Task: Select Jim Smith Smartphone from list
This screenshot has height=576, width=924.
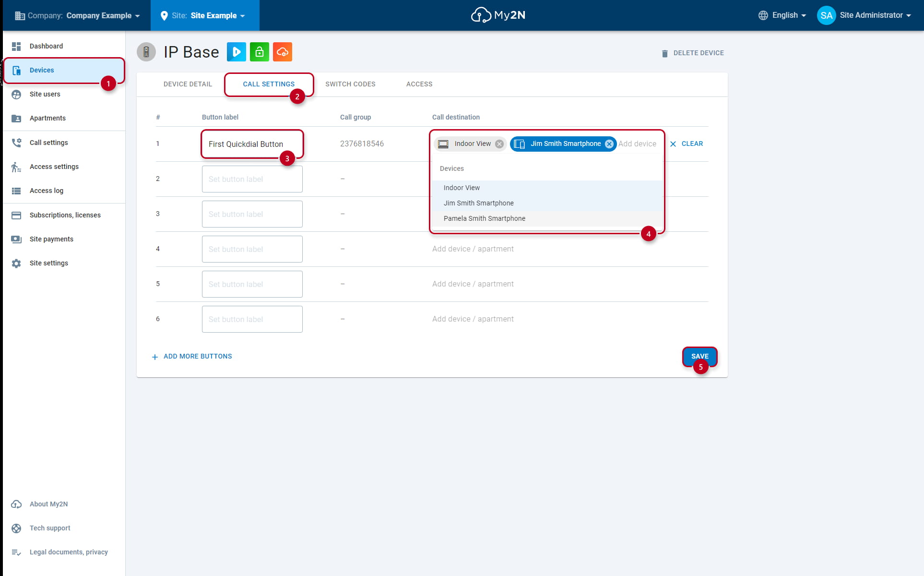Action: tap(547, 203)
